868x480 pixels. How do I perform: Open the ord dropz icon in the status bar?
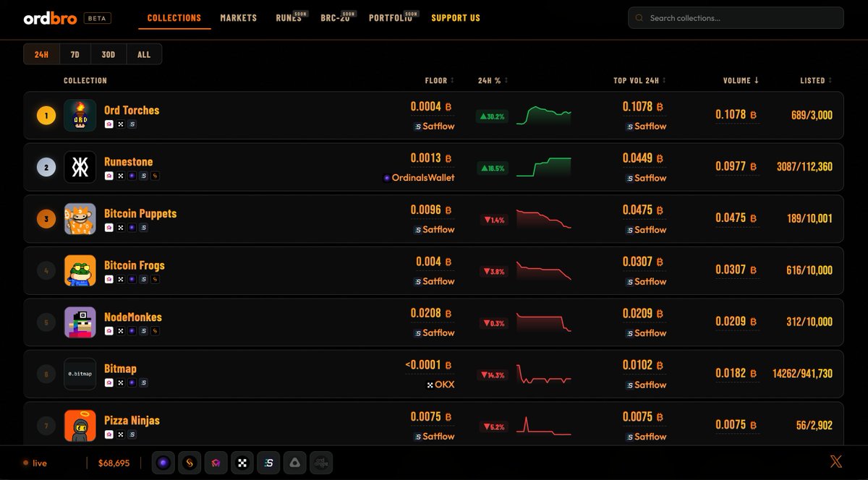320,463
